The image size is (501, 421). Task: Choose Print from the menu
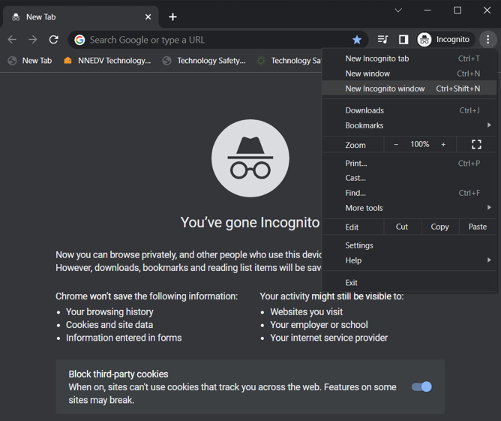pyautogui.click(x=409, y=163)
